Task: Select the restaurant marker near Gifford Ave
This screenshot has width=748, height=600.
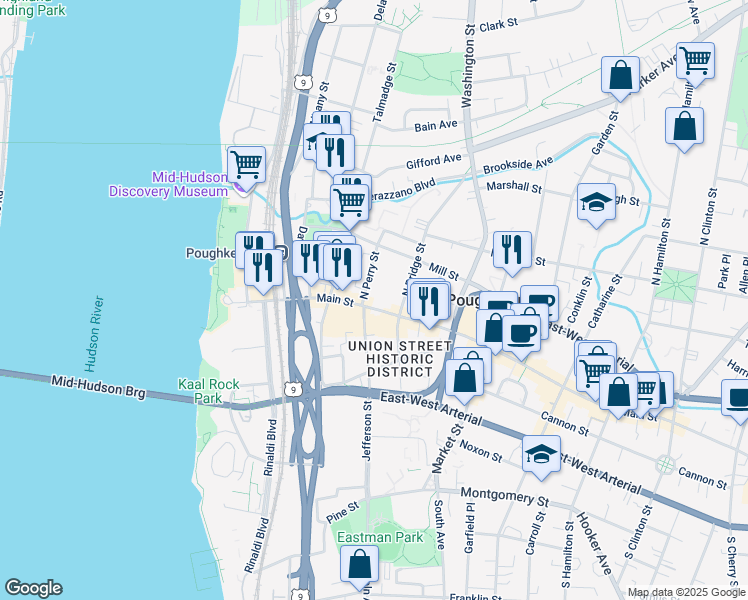Action: pyautogui.click(x=335, y=155)
